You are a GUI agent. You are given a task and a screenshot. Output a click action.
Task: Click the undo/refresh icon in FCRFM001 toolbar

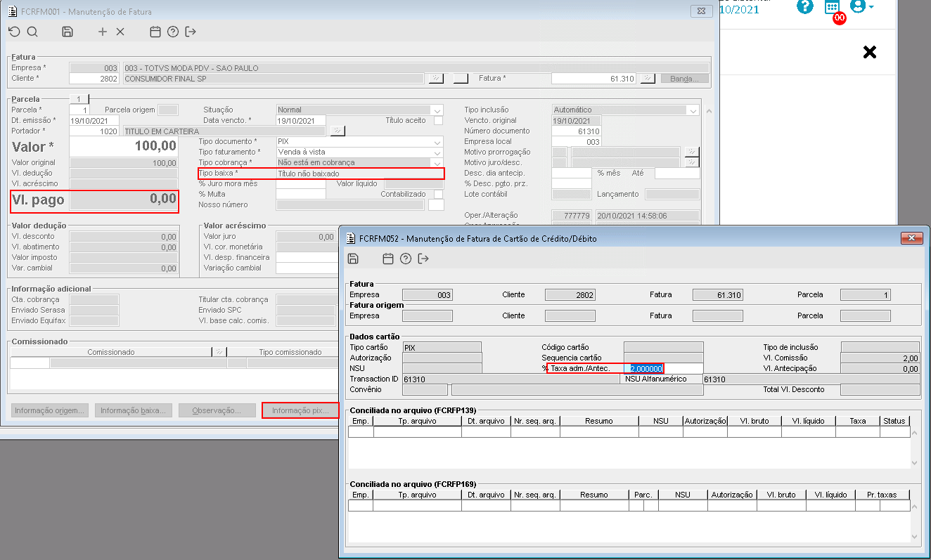click(x=14, y=32)
